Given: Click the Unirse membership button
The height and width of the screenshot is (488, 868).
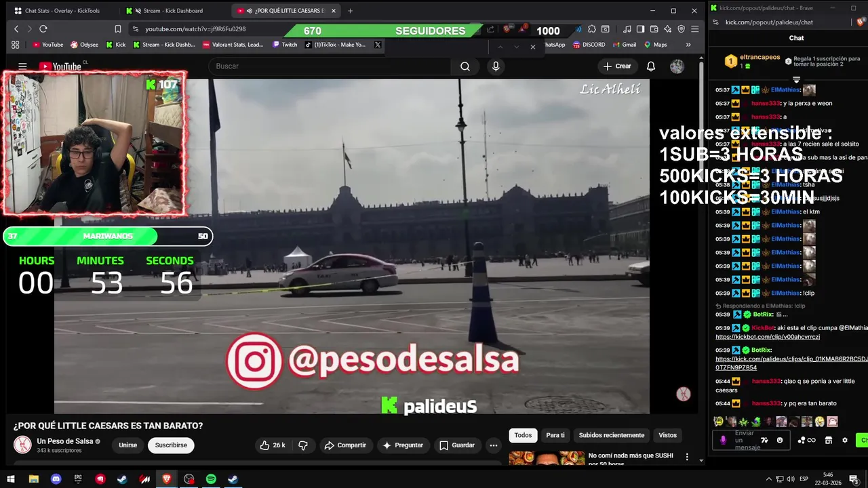Looking at the screenshot, I should pos(128,445).
